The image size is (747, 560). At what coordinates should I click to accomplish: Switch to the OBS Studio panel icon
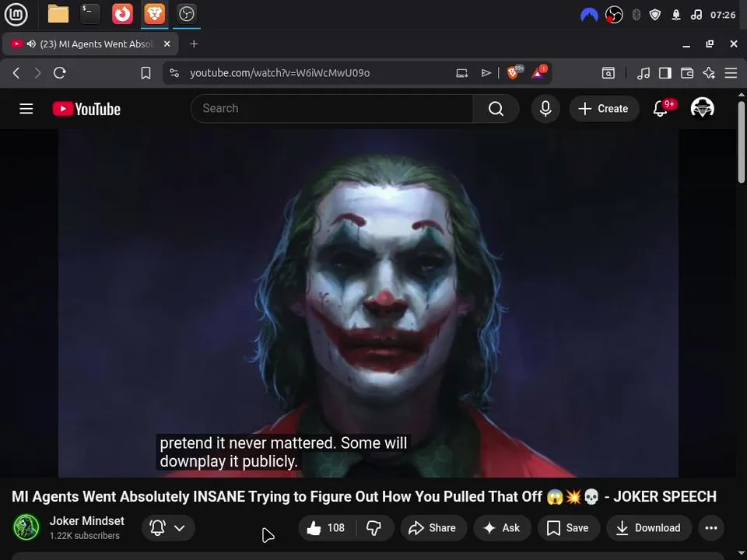click(186, 14)
